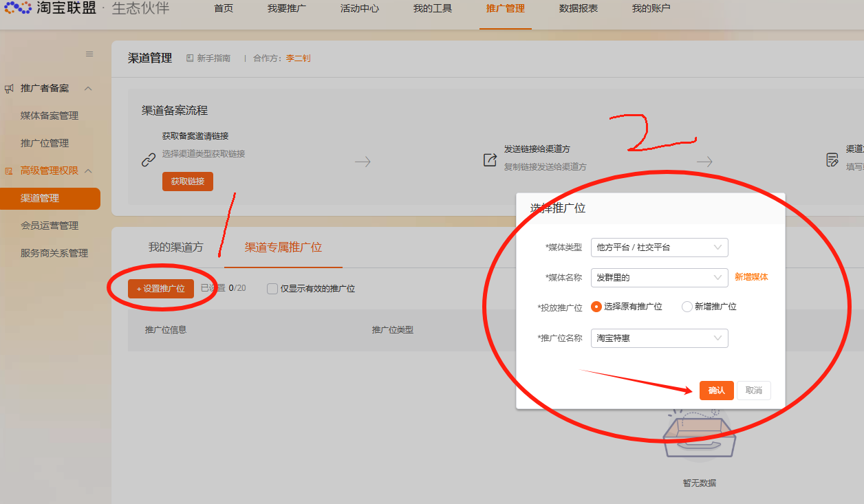Screen dimensions: 864x504
Task: Open 服务商关系管理 in the sidebar
Action: click(x=54, y=253)
